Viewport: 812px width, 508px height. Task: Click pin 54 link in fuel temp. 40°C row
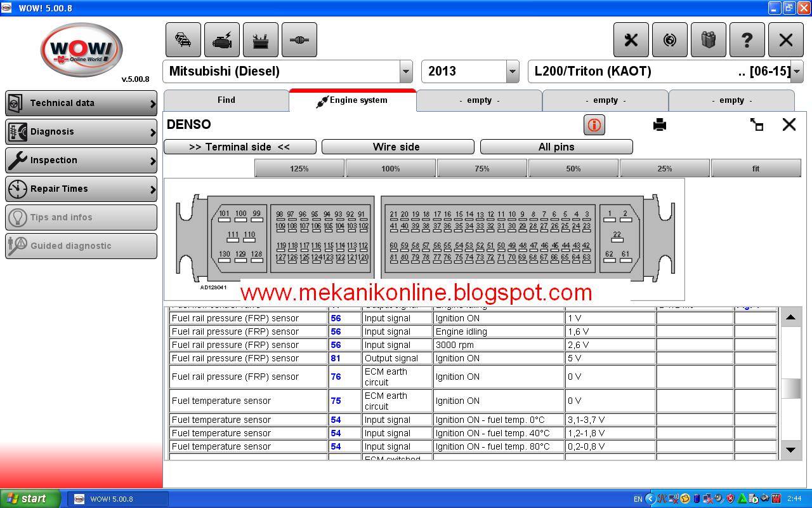[336, 433]
